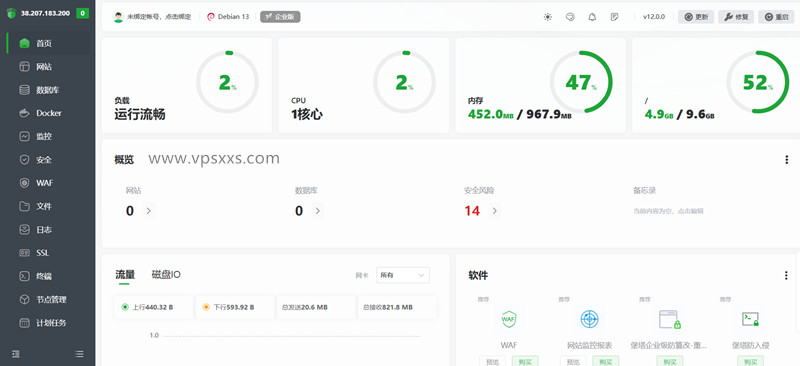Toggle the light/dark theme sun icon
The image size is (800, 366).
547,17
